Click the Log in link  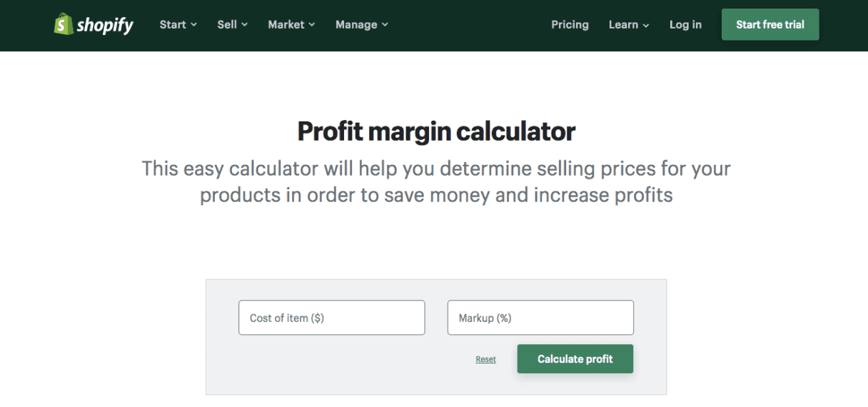[685, 24]
